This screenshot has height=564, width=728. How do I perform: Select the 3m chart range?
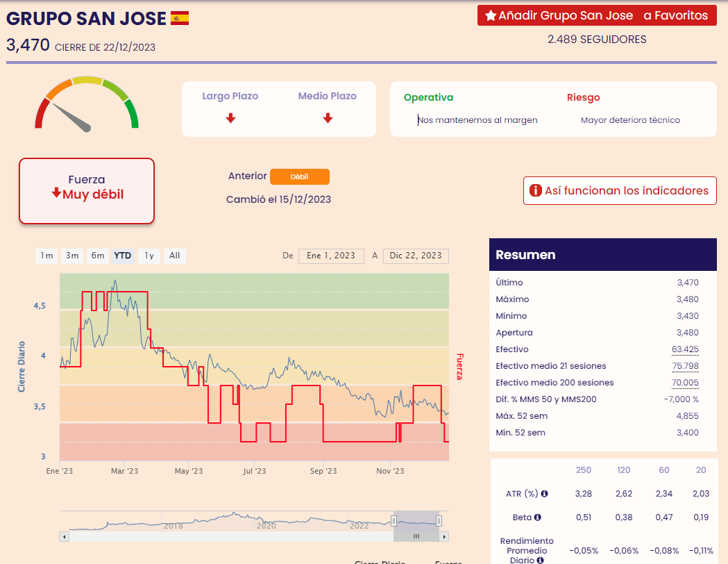[x=72, y=256]
